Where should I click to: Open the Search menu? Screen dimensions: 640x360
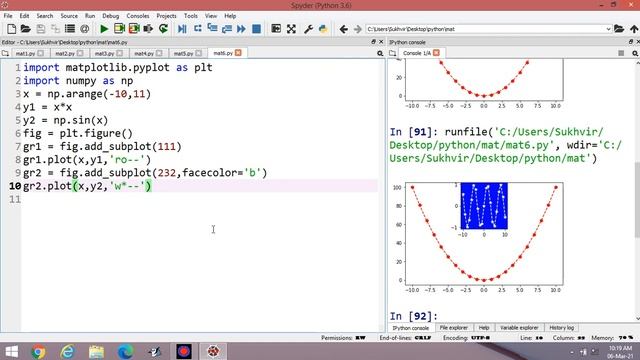coord(45,16)
